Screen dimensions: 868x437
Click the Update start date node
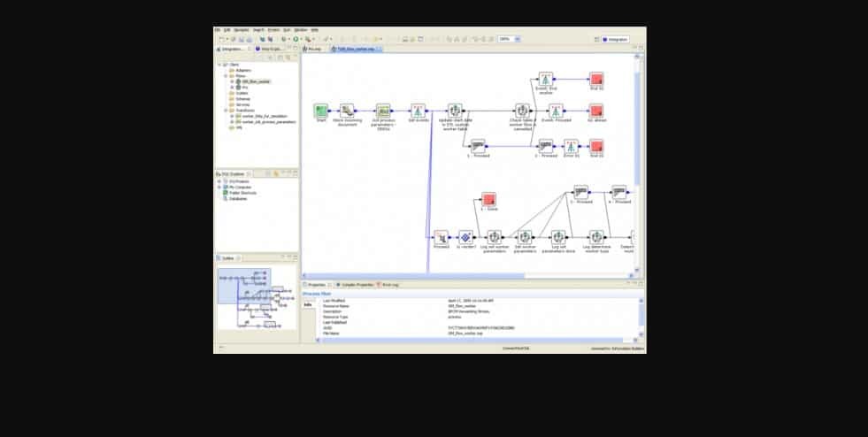click(x=454, y=111)
